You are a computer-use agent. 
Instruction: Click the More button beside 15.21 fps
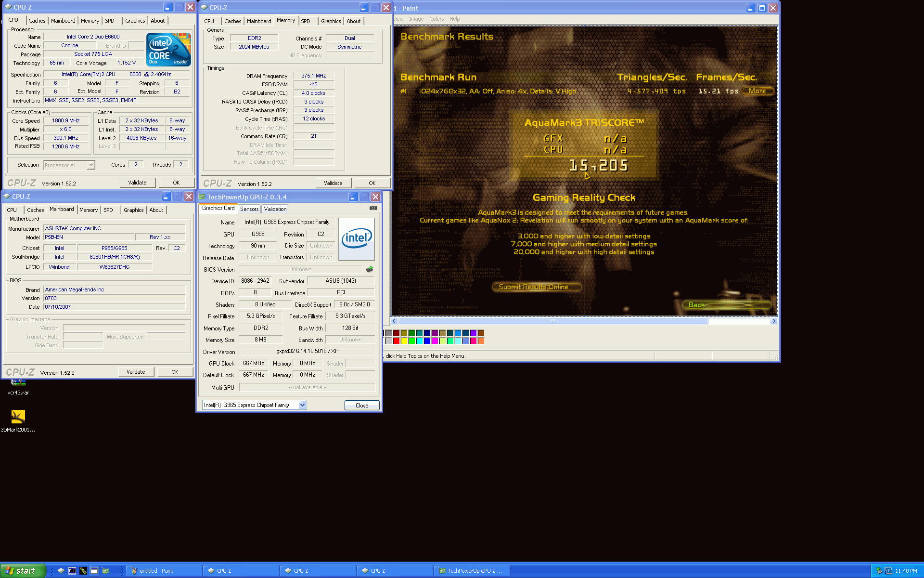757,91
